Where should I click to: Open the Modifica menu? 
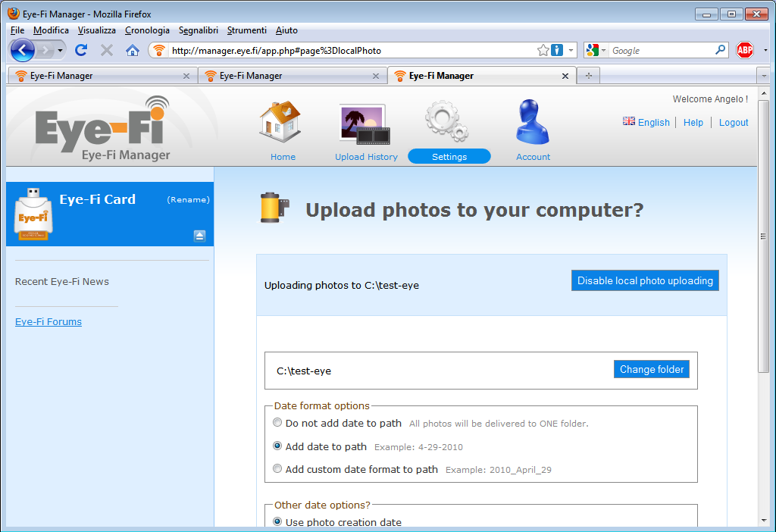click(x=51, y=30)
